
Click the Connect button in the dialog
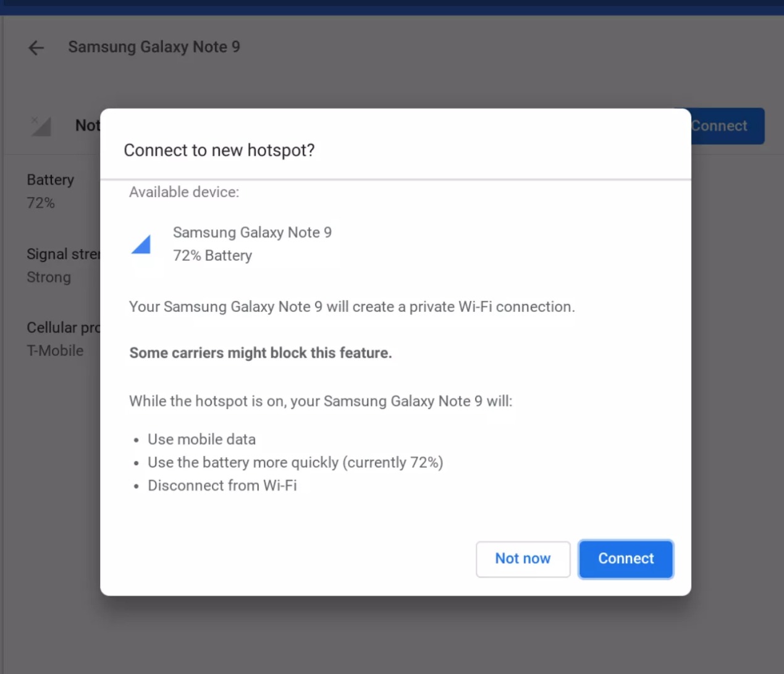tap(626, 559)
